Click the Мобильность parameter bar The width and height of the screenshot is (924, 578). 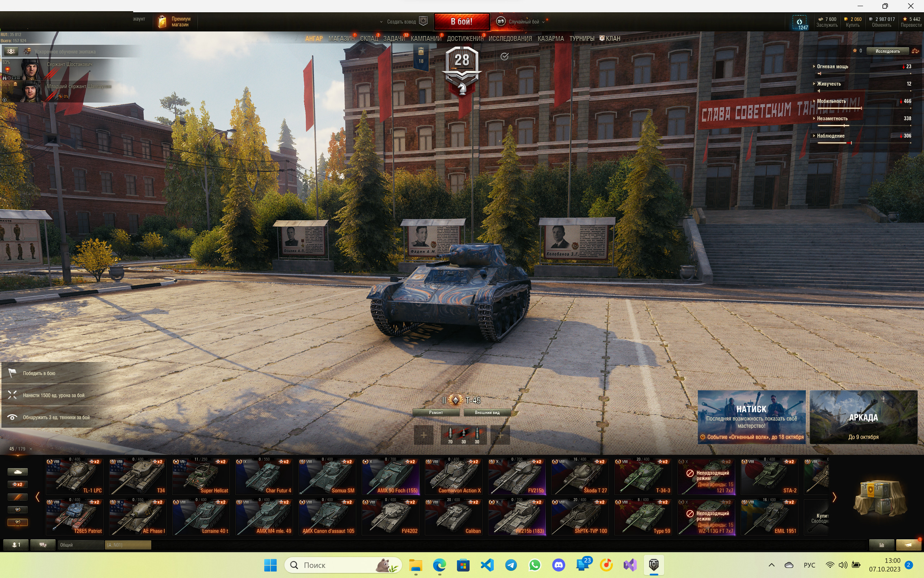tap(864, 109)
